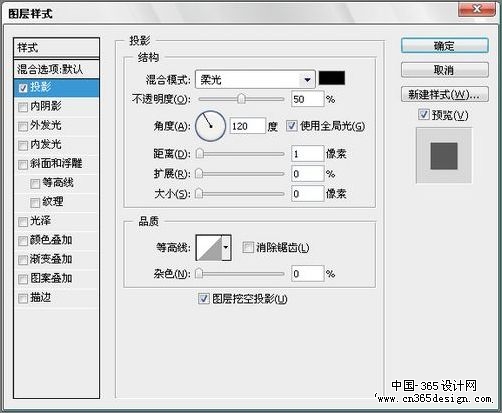
Task: Click the 取消 button
Action: click(x=445, y=70)
